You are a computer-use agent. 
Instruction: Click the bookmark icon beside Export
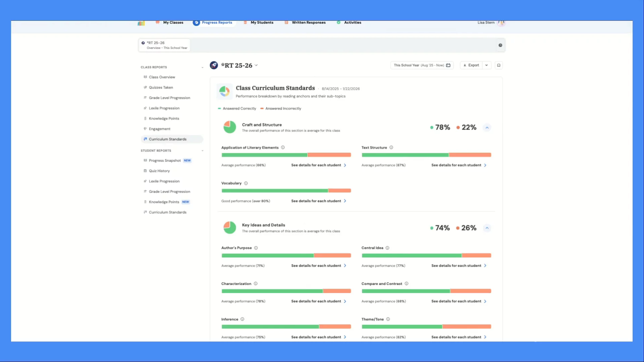[499, 65]
